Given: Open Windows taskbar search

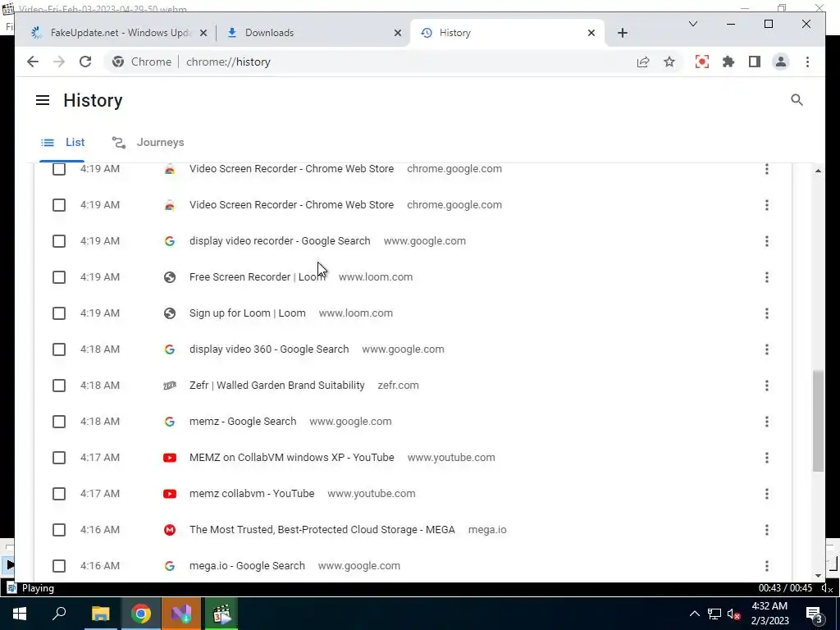Looking at the screenshot, I should (59, 614).
